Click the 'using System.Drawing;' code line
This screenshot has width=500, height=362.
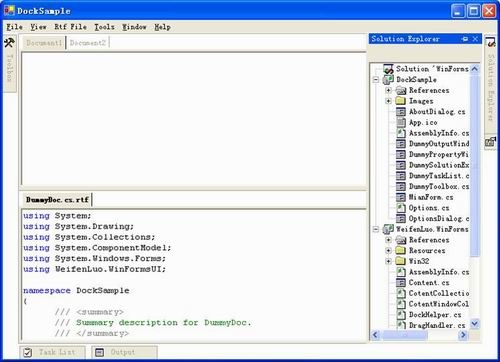click(78, 226)
